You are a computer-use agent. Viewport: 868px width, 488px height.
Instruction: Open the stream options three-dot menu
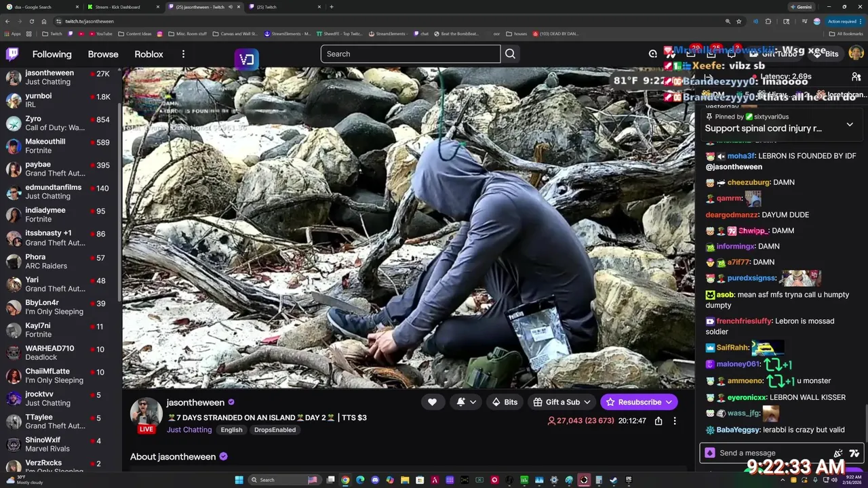tap(674, 421)
